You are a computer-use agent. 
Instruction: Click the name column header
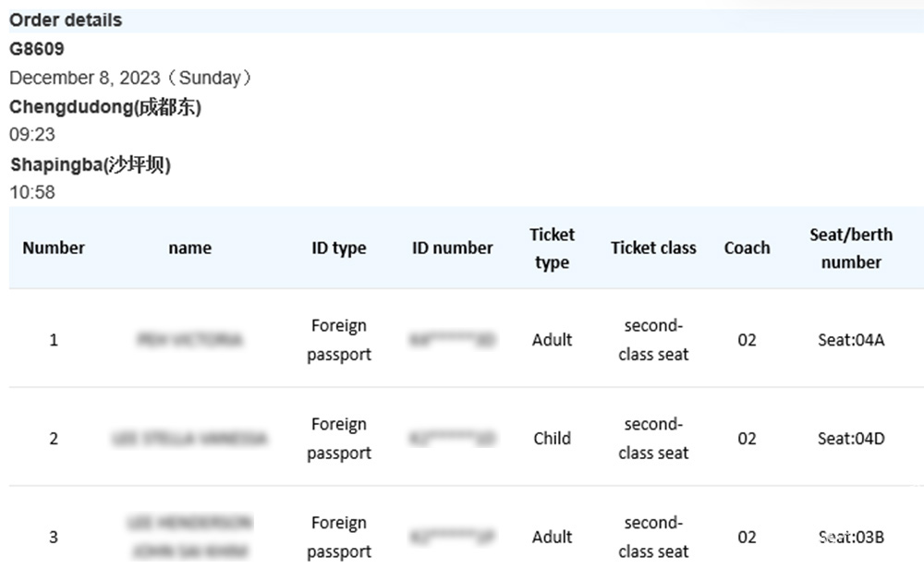pos(190,248)
